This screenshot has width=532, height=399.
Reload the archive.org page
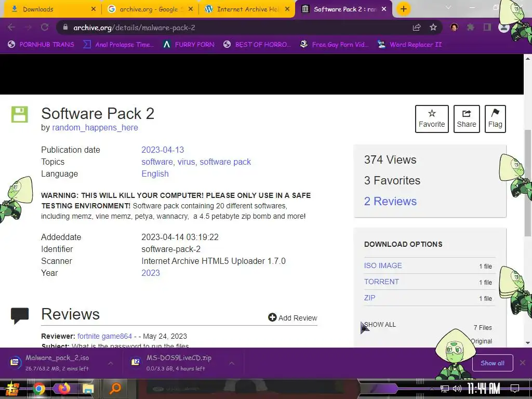[x=45, y=28]
